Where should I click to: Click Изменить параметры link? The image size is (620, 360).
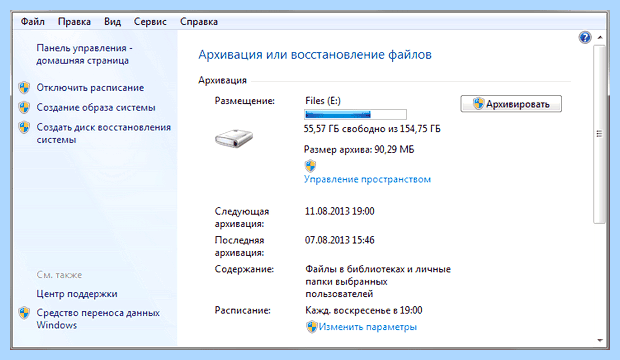tap(368, 327)
